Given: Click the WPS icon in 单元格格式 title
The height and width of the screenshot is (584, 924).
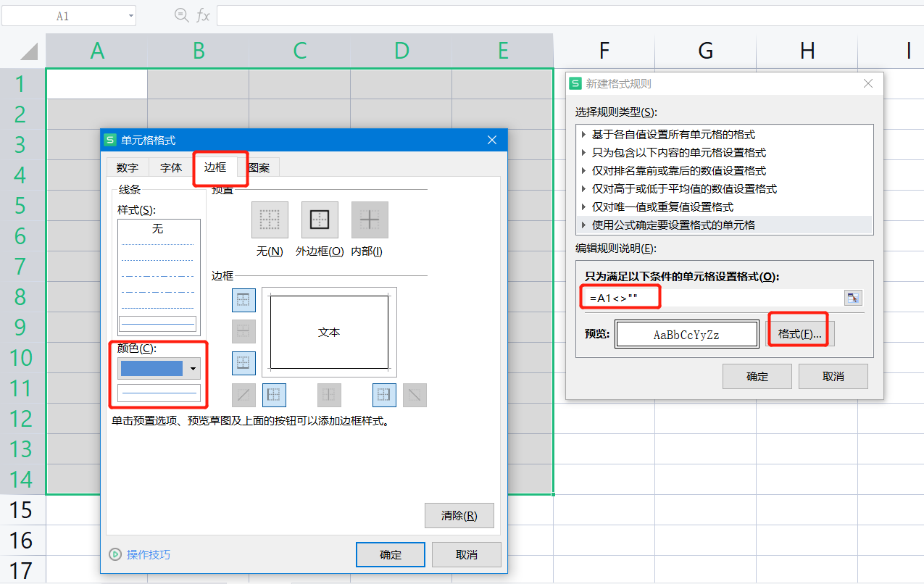Looking at the screenshot, I should point(110,140).
